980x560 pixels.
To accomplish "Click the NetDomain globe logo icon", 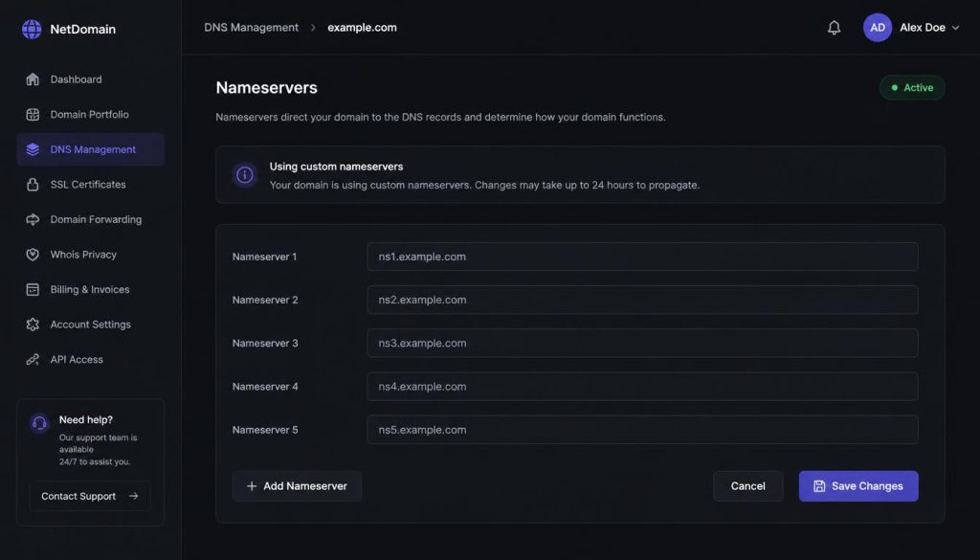I will 32,29.
